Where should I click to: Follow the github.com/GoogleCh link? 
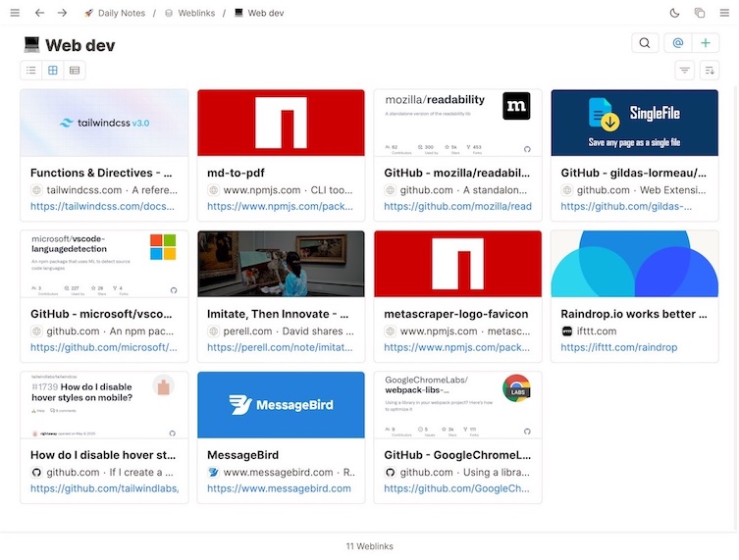(x=456, y=488)
